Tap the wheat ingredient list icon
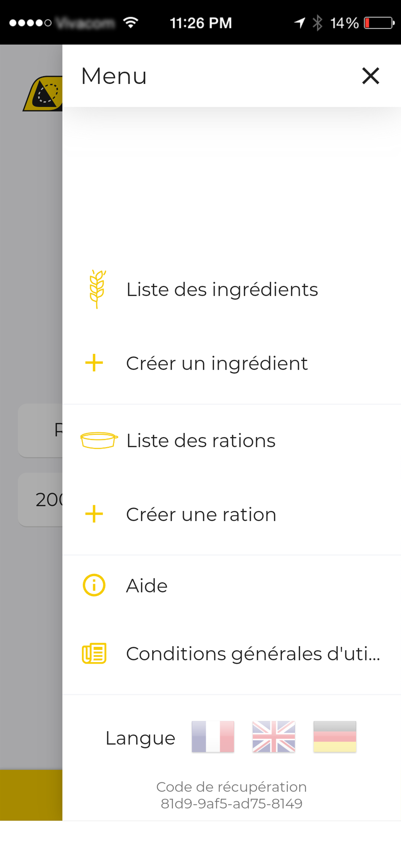This screenshot has height=868, width=401. pyautogui.click(x=98, y=289)
